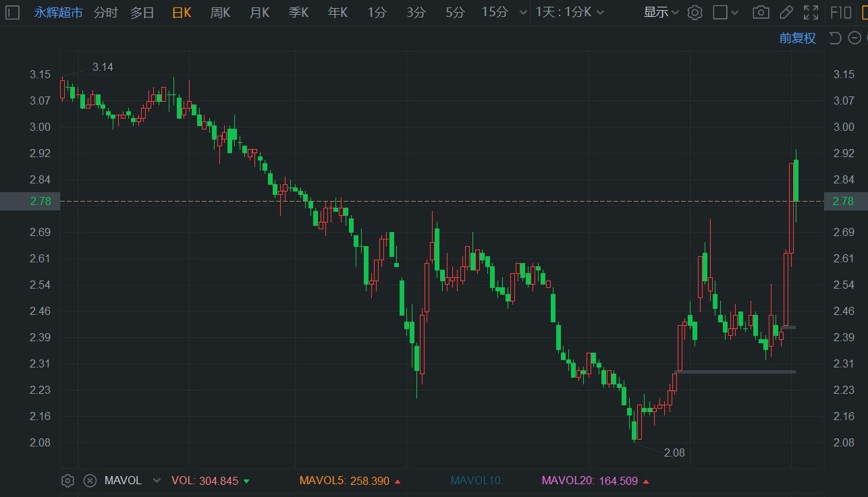Enter fullscreen chart mode
This screenshot has height=497, width=868.
click(x=811, y=12)
